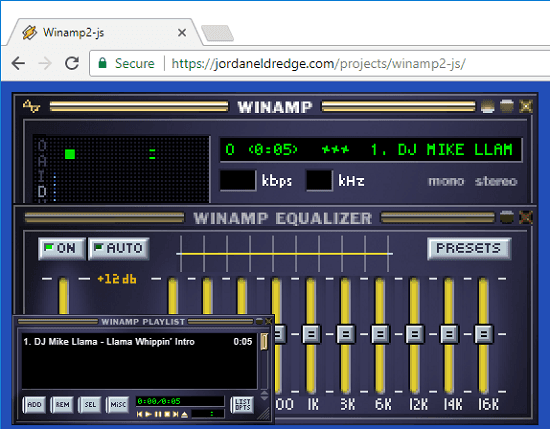Click the playlist scroll up arrow
Image resolution: width=550 pixels, height=429 pixels.
(x=264, y=393)
